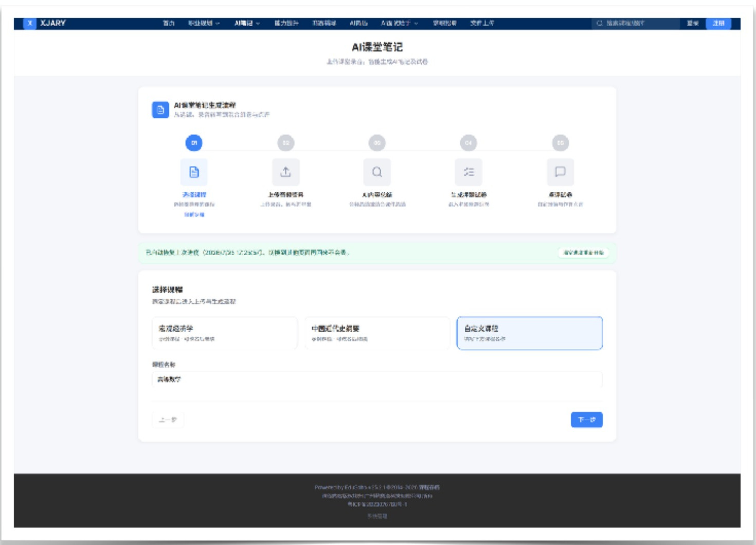Click the upload arrow icon for step 02
Screen dimensions: 756x545
pyautogui.click(x=285, y=172)
